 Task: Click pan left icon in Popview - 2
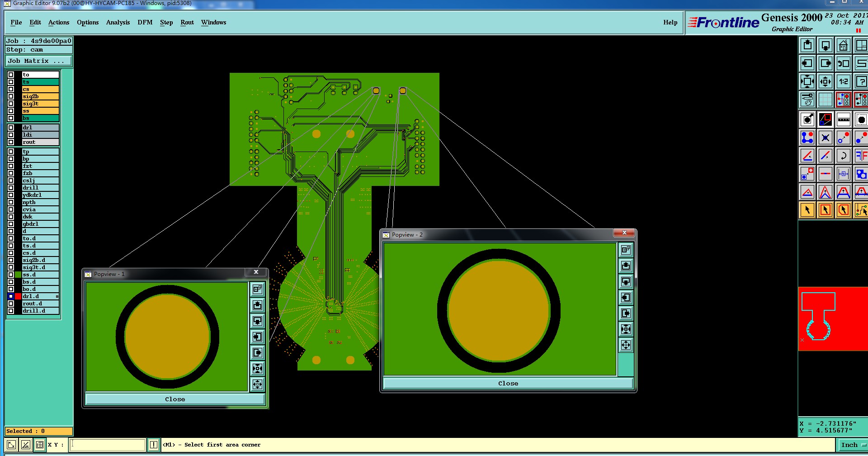[626, 297]
